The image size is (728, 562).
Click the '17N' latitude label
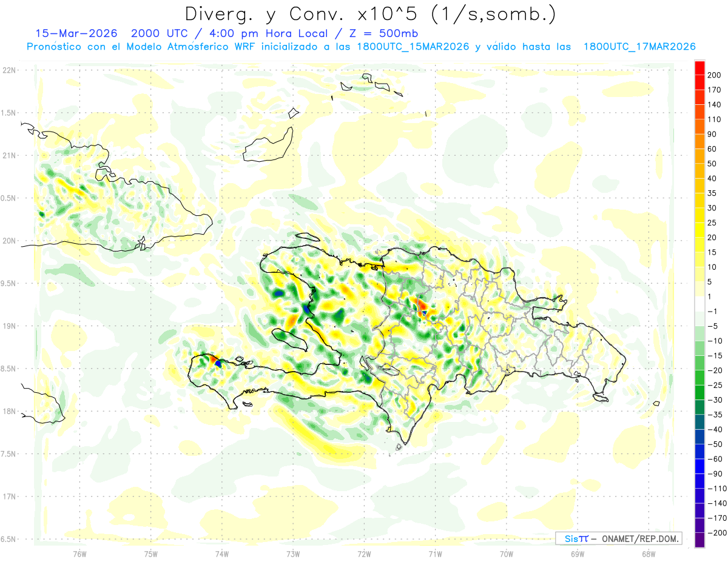click(x=9, y=497)
